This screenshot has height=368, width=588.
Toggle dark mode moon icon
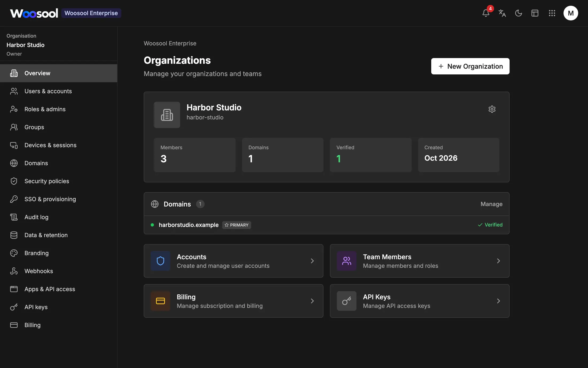[519, 13]
